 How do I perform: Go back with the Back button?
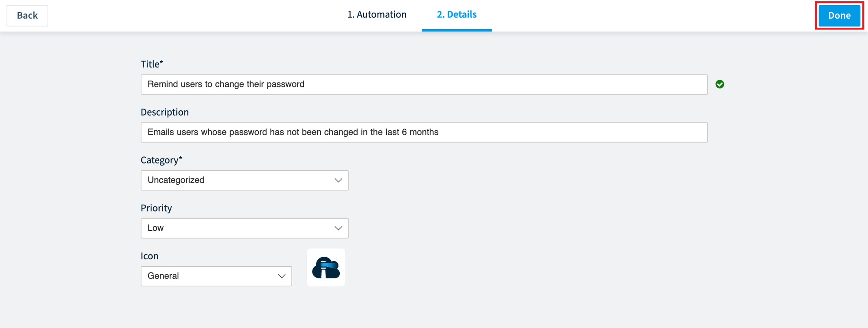[27, 16]
